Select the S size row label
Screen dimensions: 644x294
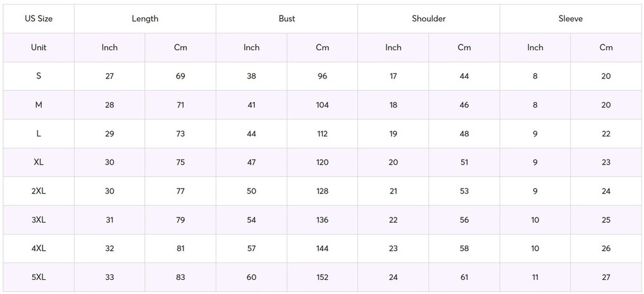39,76
